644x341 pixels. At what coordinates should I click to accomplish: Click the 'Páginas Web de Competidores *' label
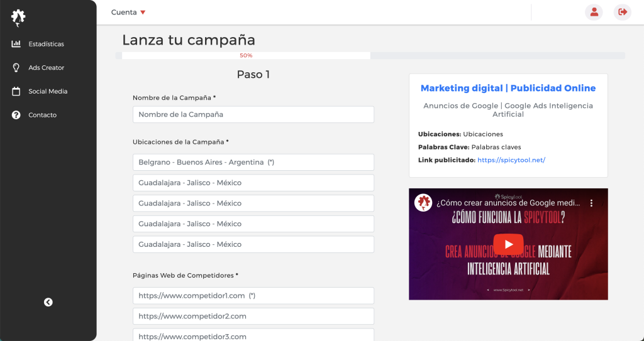coord(186,275)
